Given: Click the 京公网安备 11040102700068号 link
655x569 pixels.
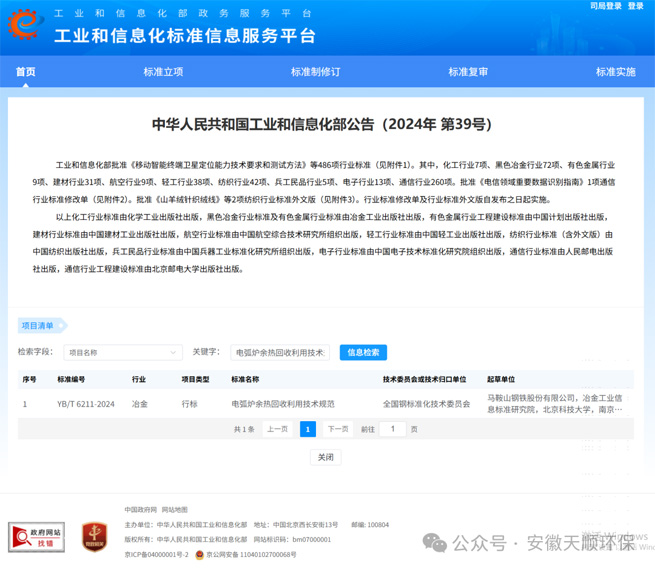Looking at the screenshot, I should [x=251, y=555].
